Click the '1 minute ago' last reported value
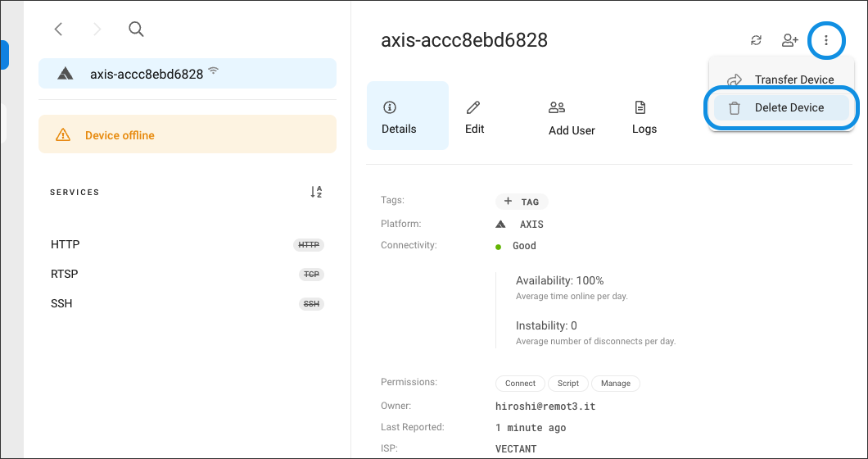 531,427
